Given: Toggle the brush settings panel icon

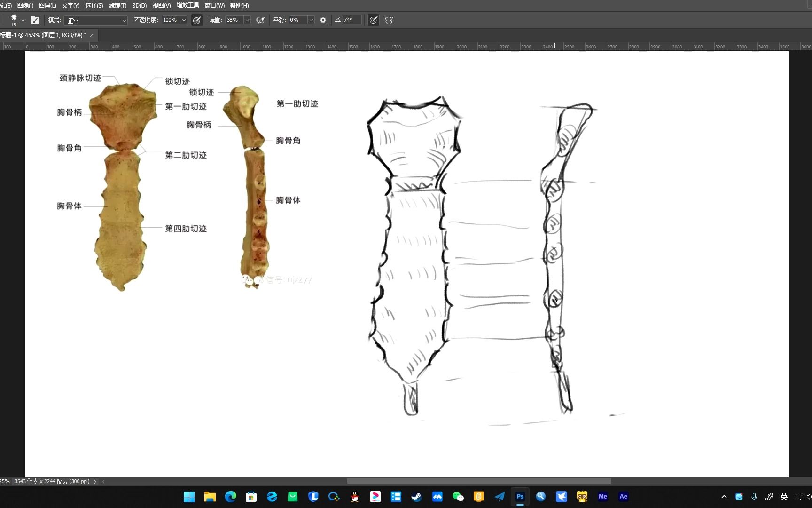Looking at the screenshot, I should (x=35, y=20).
